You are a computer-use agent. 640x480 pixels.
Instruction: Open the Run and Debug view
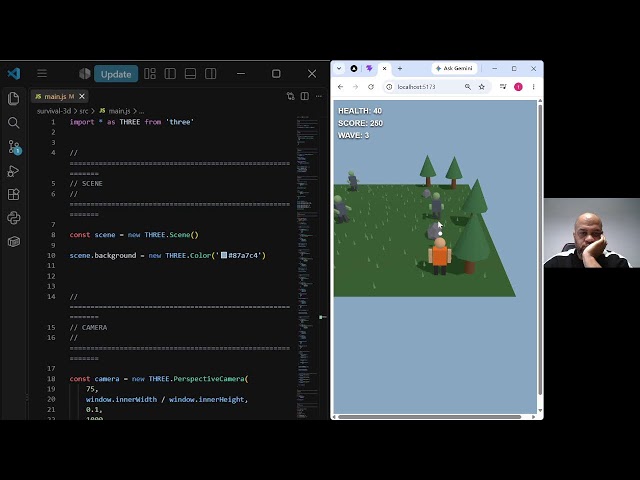point(13,171)
